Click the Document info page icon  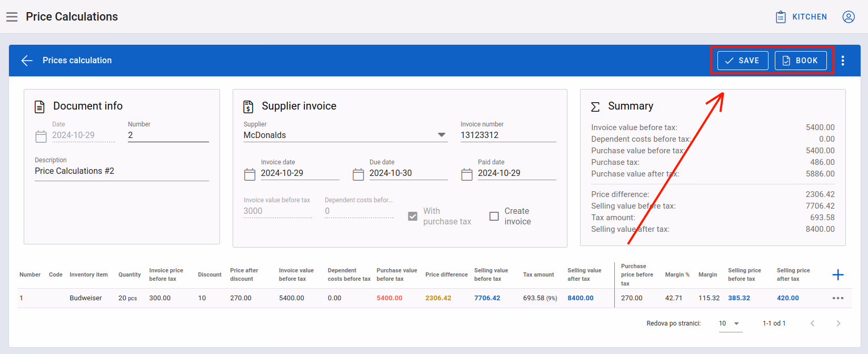tap(39, 106)
